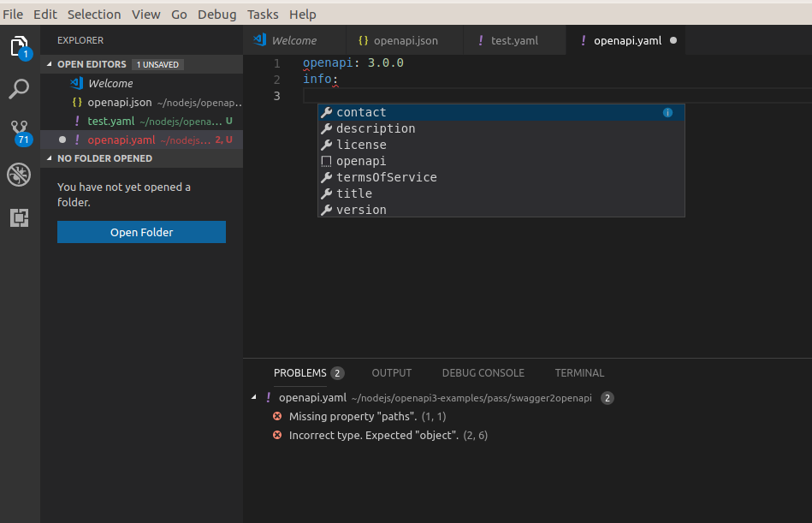Choose version from the autocomplete list
Screen dimensions: 812x523
coord(501,210)
